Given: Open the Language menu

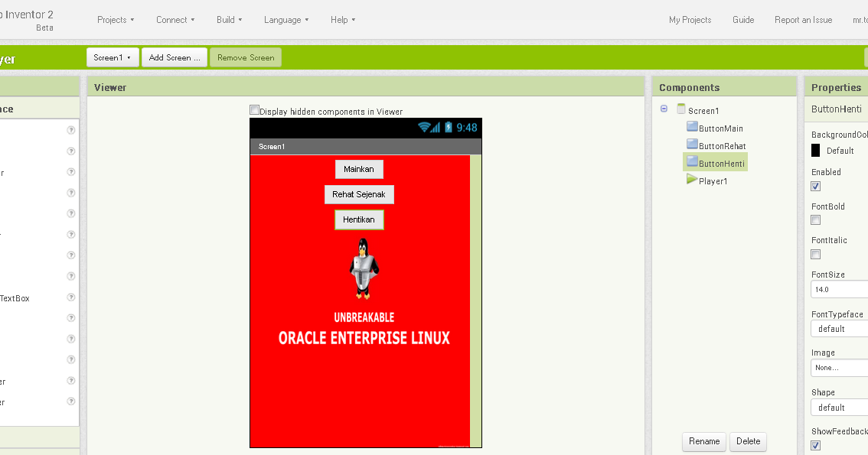Looking at the screenshot, I should click(286, 20).
